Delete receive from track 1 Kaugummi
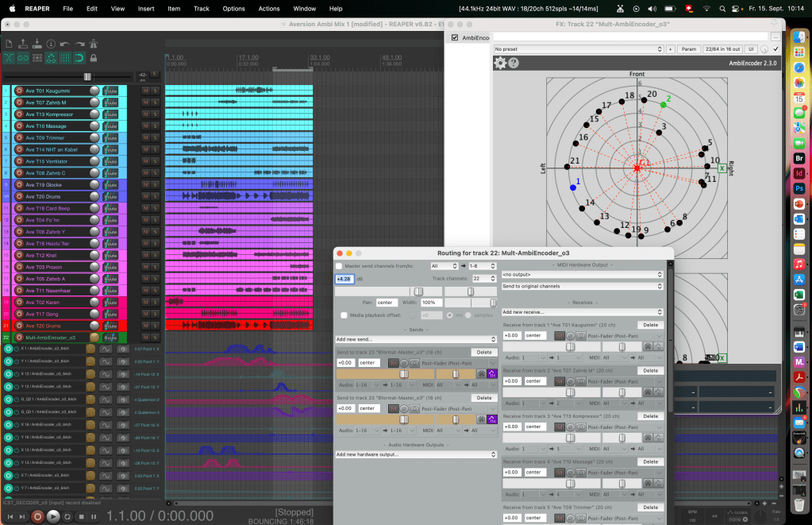The height and width of the screenshot is (525, 812). tap(650, 325)
